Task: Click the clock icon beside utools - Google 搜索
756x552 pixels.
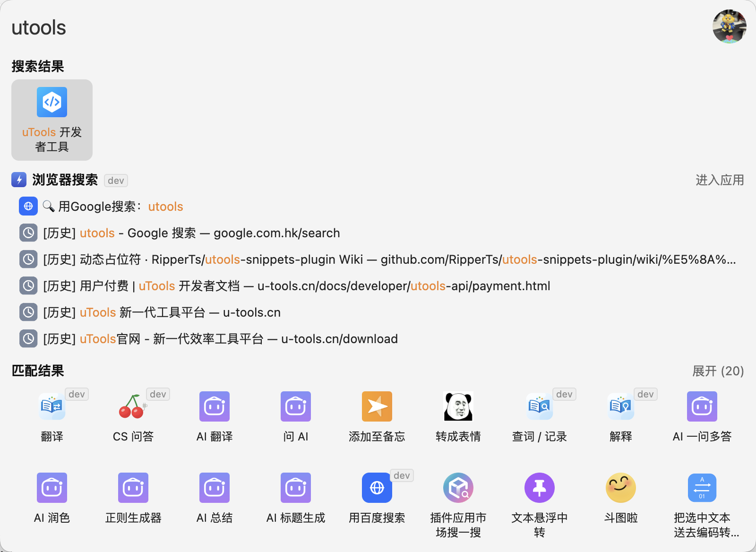Action: [x=28, y=233]
